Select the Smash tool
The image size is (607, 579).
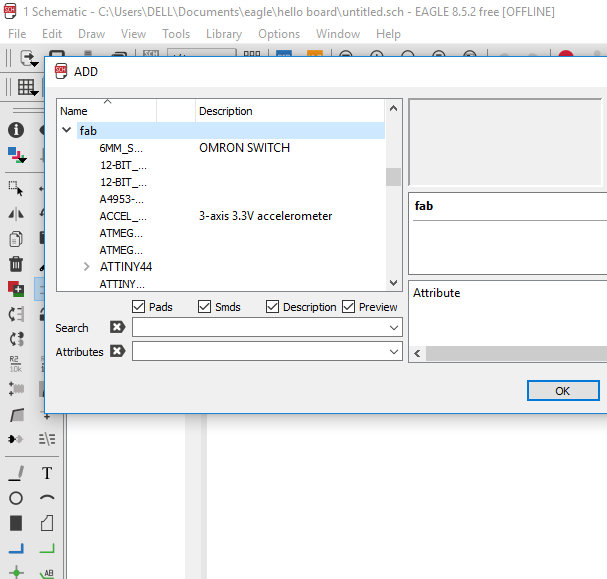[16, 389]
